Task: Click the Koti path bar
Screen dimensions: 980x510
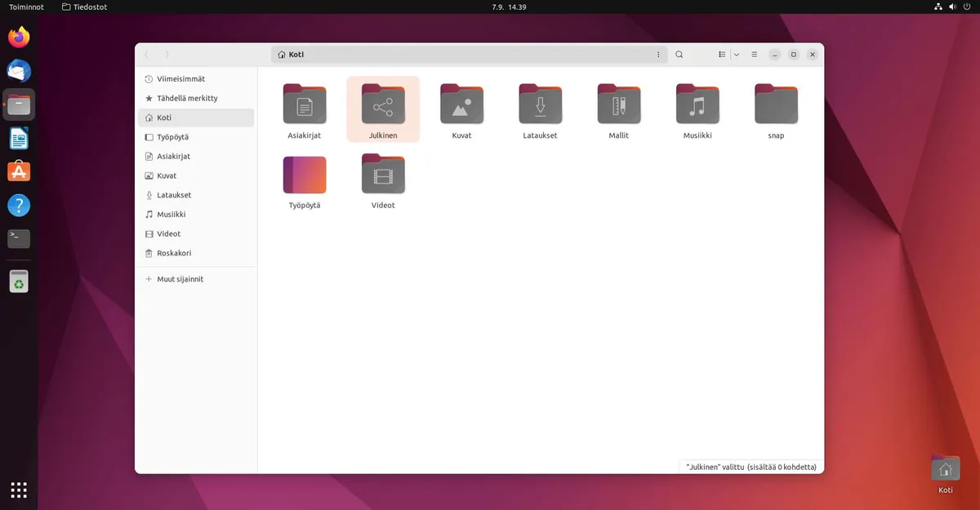Action: click(469, 55)
